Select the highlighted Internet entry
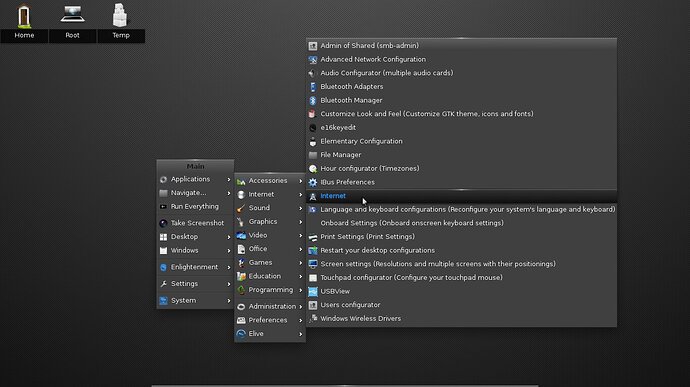690x387 pixels. pos(462,196)
